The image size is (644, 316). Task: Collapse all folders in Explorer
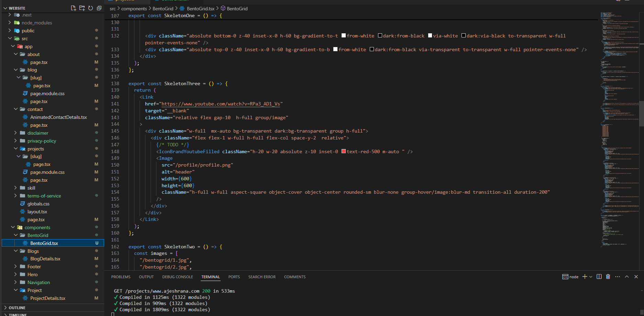(99, 8)
